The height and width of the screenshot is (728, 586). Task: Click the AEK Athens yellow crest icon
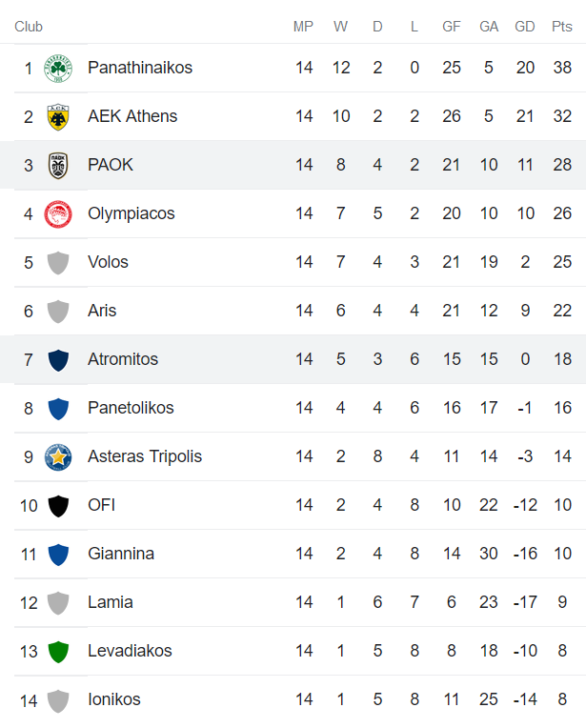[x=58, y=116]
